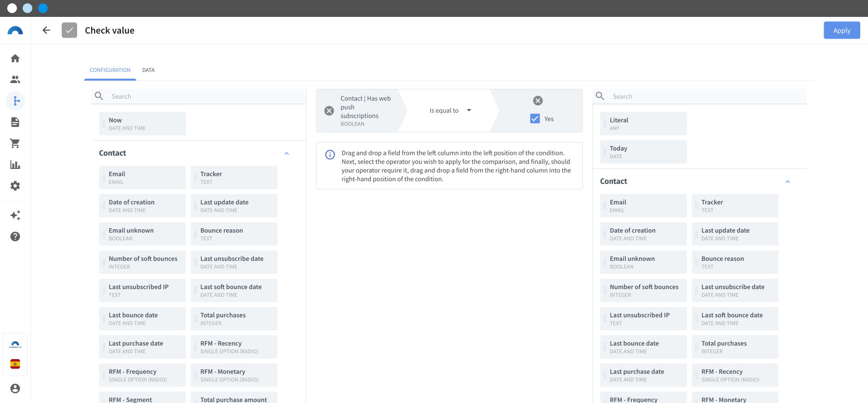Image resolution: width=868 pixels, height=403 pixels.
Task: Select right column Total purchases field
Action: (735, 347)
